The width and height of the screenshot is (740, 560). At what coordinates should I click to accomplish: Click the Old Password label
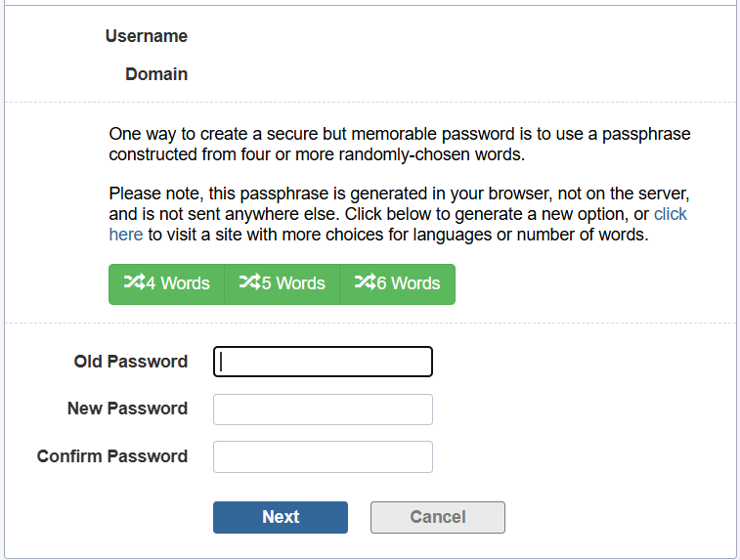click(130, 362)
